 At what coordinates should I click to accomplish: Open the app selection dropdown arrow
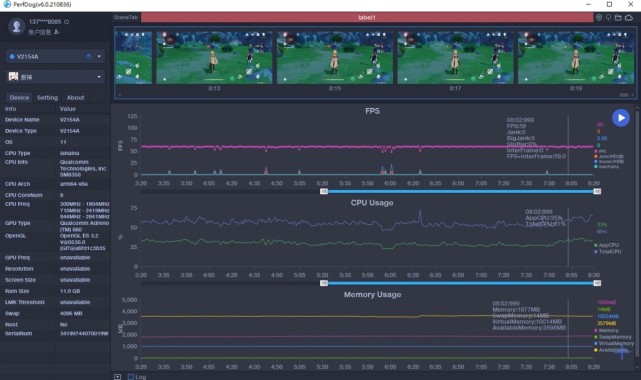click(99, 77)
